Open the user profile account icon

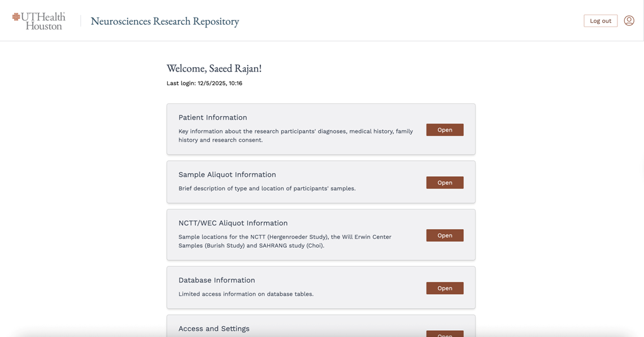coord(629,21)
